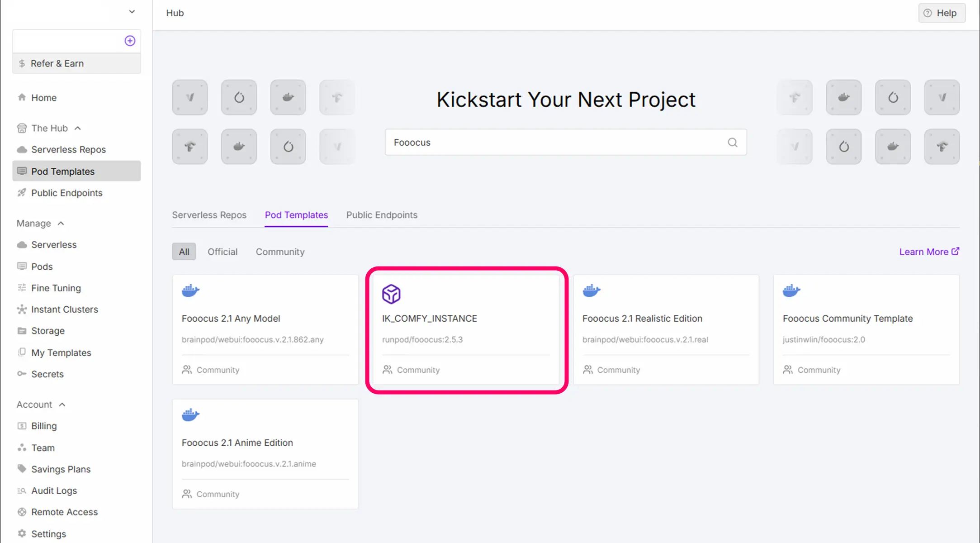Open the Refer & Earn link
Image resolution: width=980 pixels, height=543 pixels.
pyautogui.click(x=76, y=63)
